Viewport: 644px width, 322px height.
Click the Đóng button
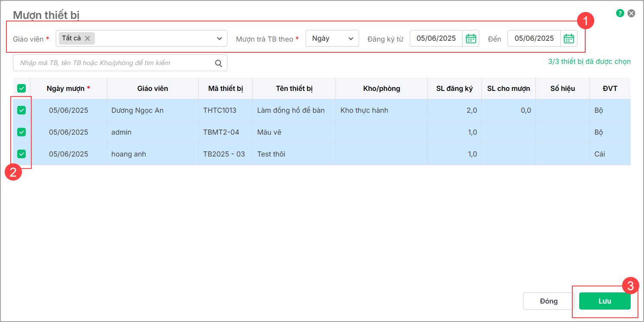(548, 301)
